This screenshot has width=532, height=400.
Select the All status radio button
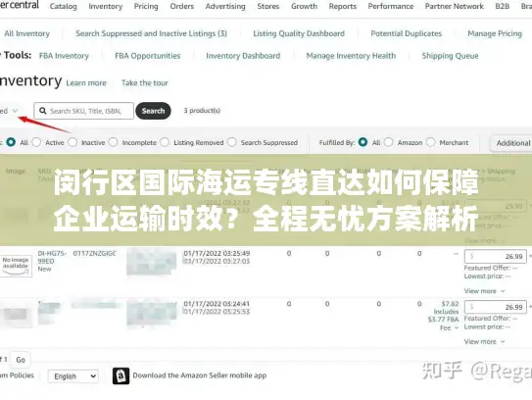click(x=11, y=142)
